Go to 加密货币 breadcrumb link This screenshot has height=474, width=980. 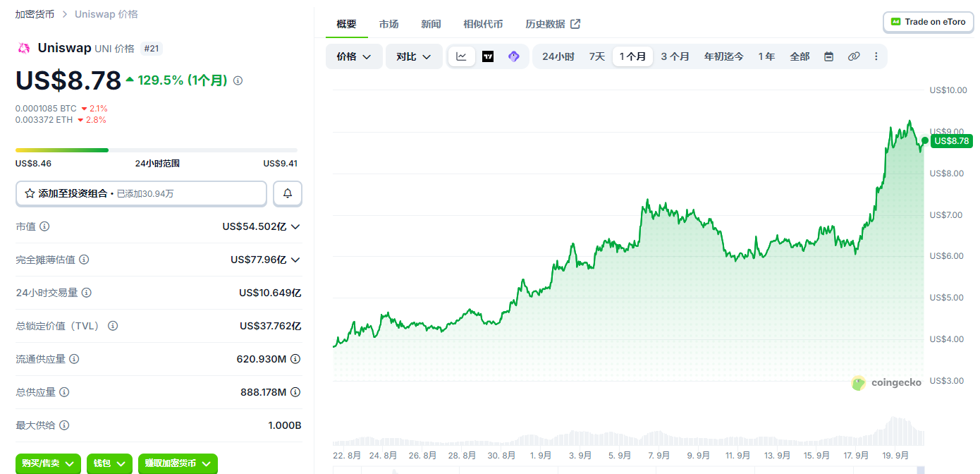(35, 14)
